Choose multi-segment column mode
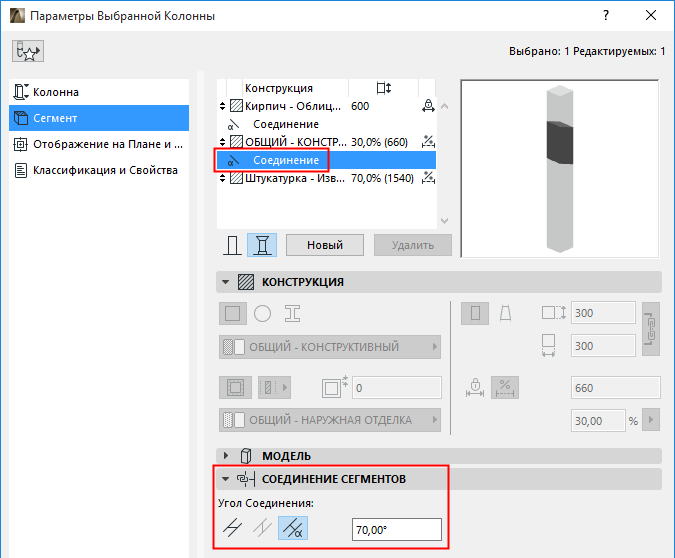This screenshot has width=675, height=558. pos(262,245)
